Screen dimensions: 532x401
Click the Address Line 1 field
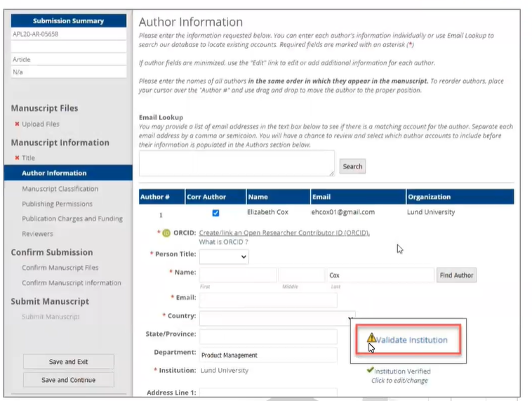(x=268, y=393)
